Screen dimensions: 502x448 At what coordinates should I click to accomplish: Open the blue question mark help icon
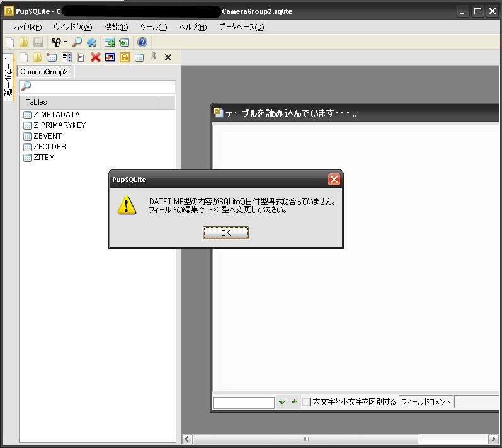click(x=142, y=42)
